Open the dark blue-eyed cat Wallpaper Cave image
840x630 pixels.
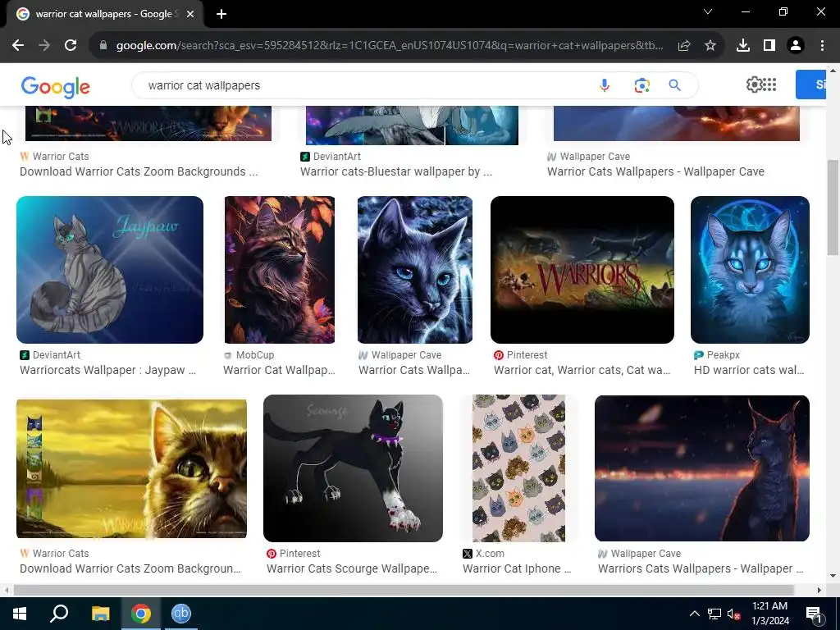(x=415, y=269)
